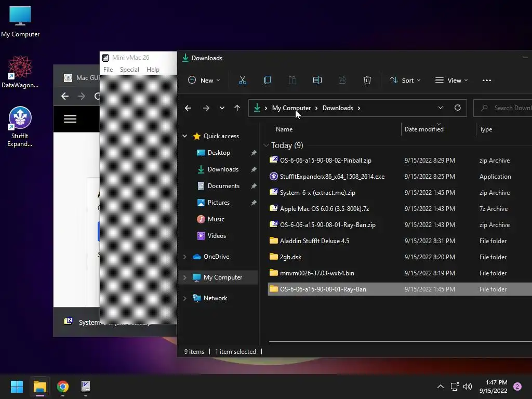This screenshot has height=399, width=532.
Task: Select Music in the navigation pane
Action: pyautogui.click(x=216, y=219)
